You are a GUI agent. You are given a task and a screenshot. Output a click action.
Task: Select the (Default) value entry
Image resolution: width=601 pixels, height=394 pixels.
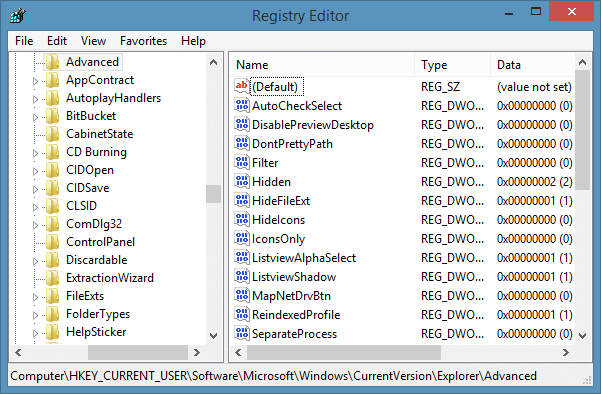276,87
